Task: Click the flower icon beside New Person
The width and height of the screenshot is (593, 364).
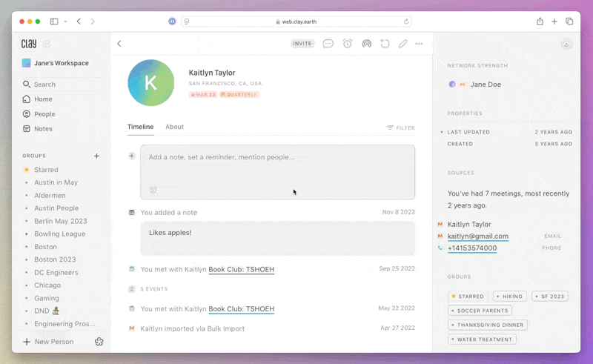Action: [99, 342]
